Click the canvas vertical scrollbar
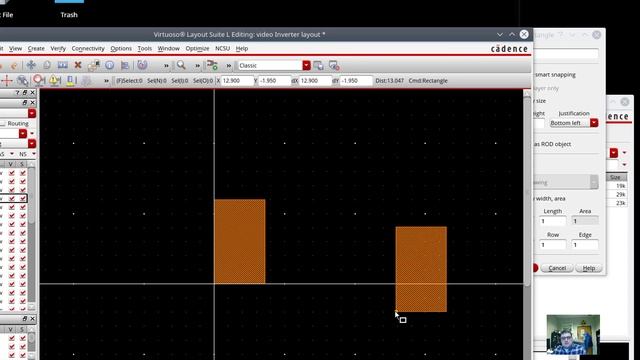 [527, 224]
